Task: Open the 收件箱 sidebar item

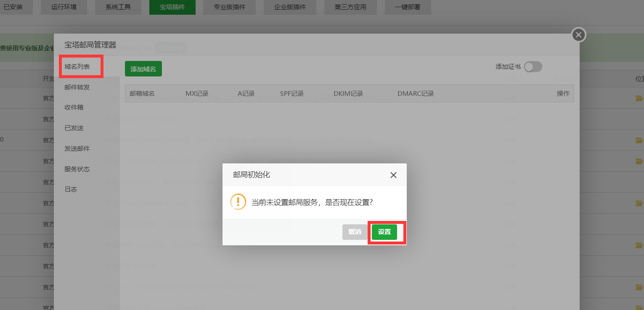Action: [x=74, y=108]
